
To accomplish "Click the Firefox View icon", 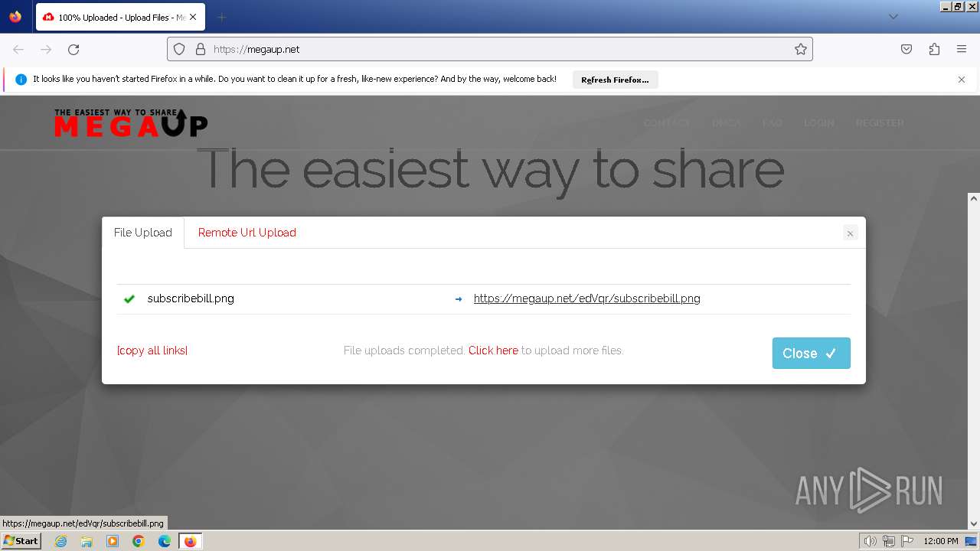I will [15, 17].
